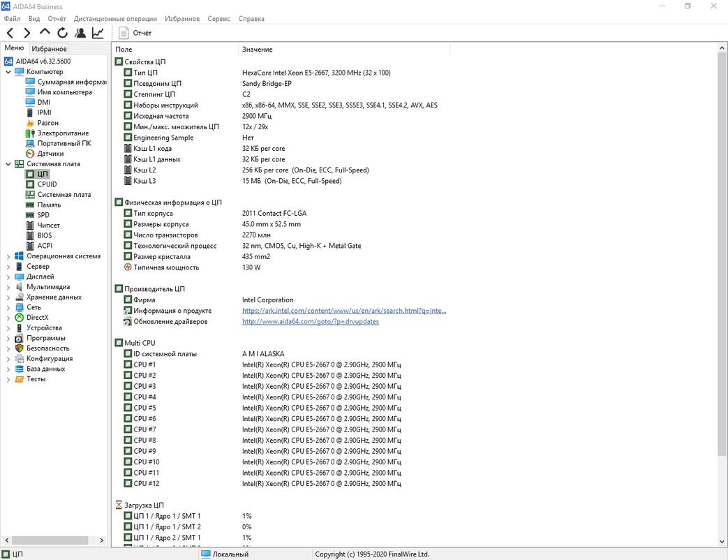
Task: Collapse the Системная плата tree node
Action: tap(8, 164)
